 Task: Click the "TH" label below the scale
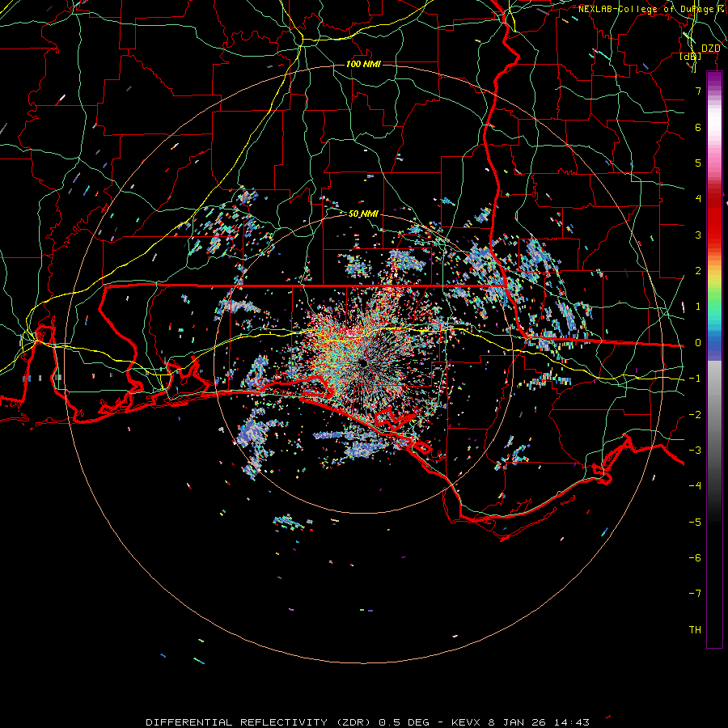point(695,630)
